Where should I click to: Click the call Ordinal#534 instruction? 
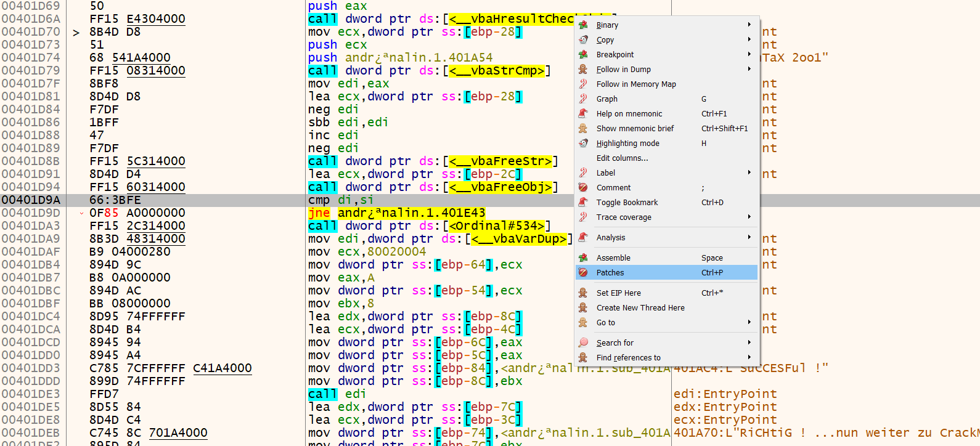(430, 226)
